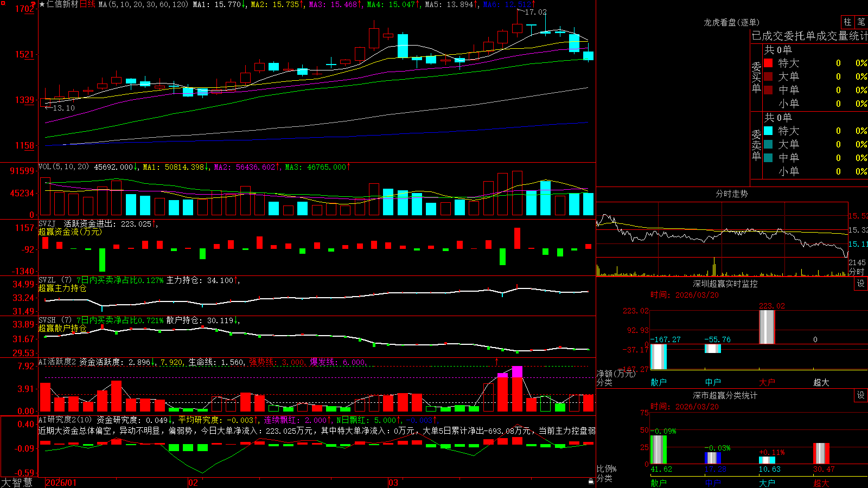Viewport: 868px width, 488px height.
Task: Switch order view to 柱 bar mode
Action: point(847,22)
